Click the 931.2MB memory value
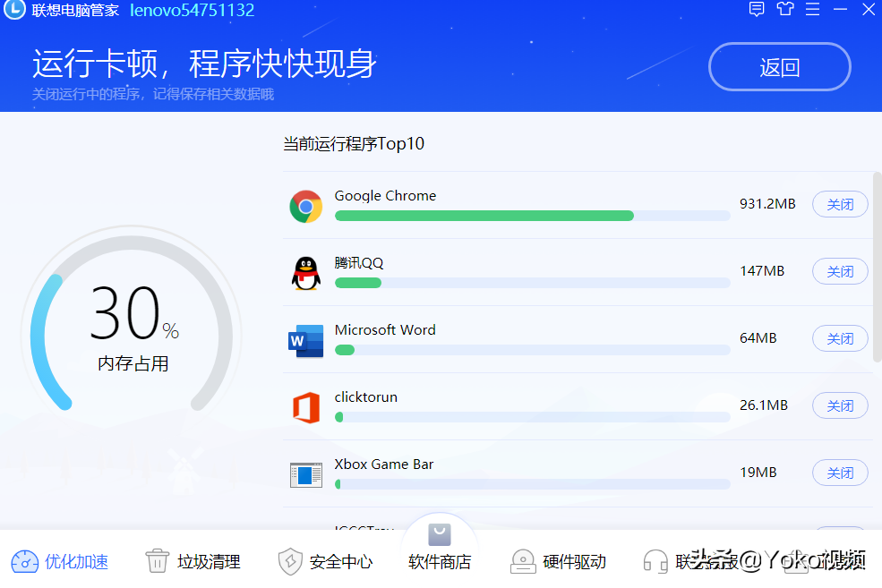 coord(767,204)
